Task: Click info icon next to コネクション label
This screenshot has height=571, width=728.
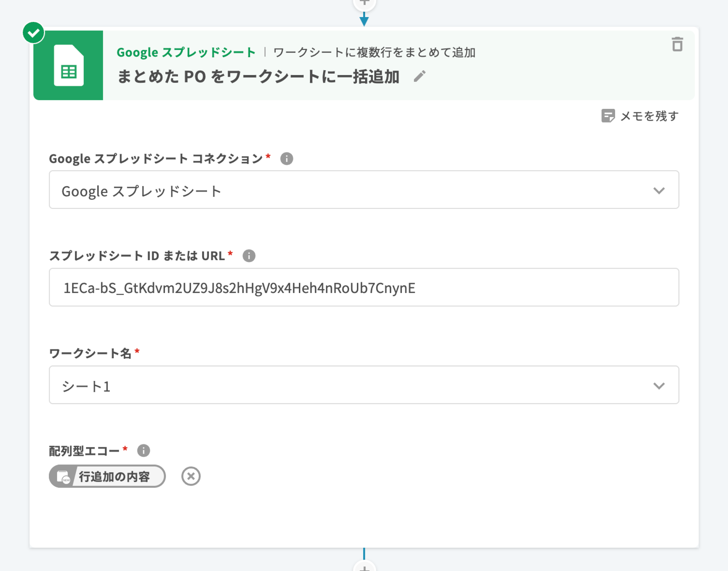Action: [286, 159]
